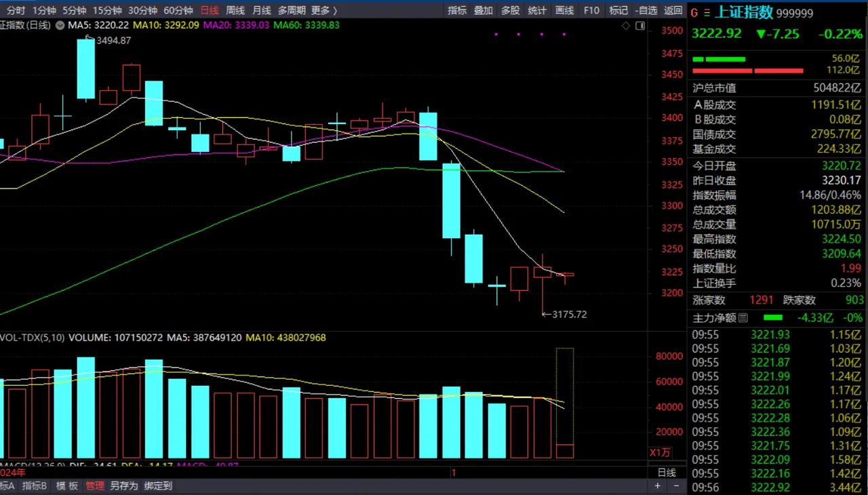
Task: Open the 指标 indicators menu
Action: pos(457,10)
